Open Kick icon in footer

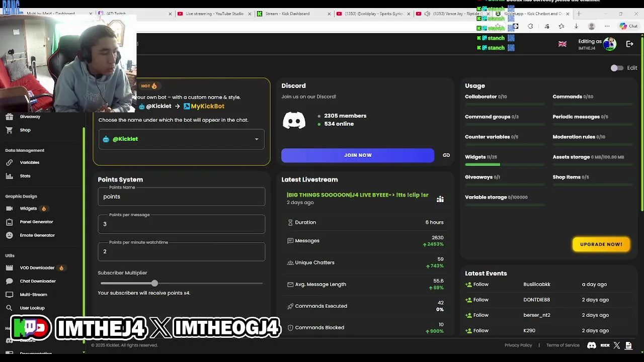605,345
